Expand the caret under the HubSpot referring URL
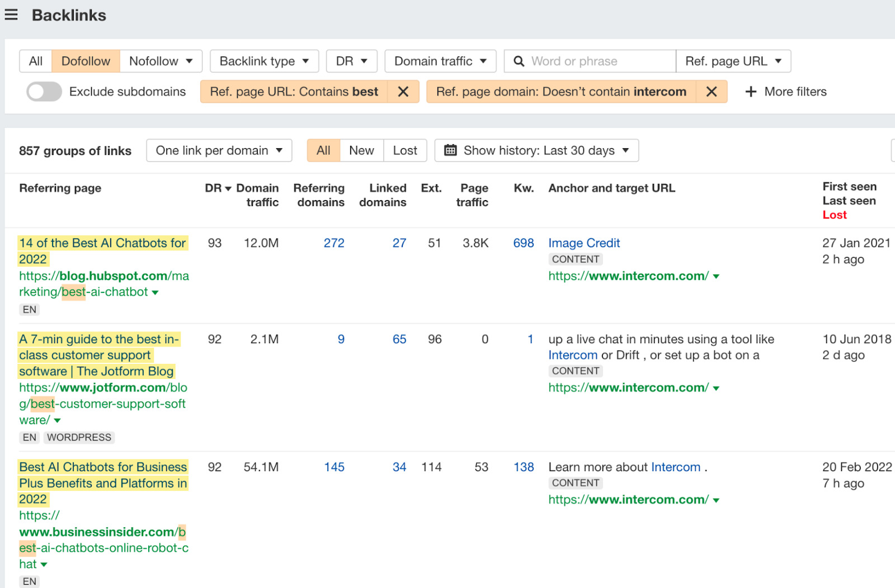895x588 pixels. [x=155, y=292]
